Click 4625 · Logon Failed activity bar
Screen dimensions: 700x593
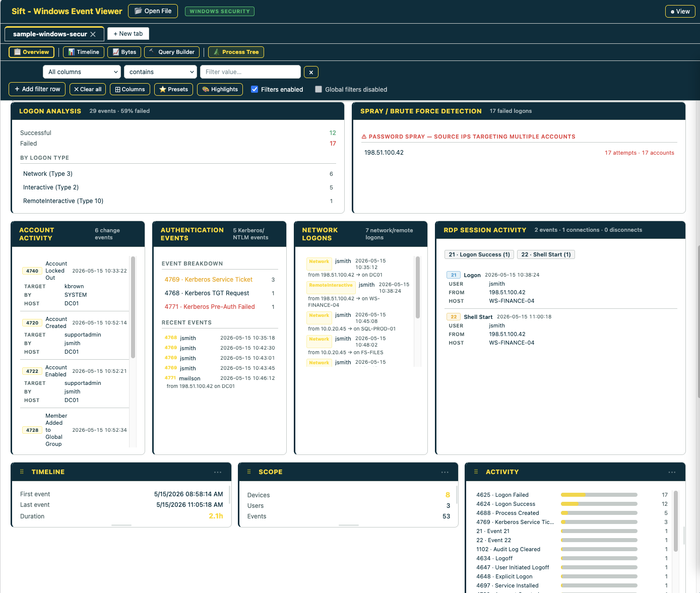tap(599, 495)
